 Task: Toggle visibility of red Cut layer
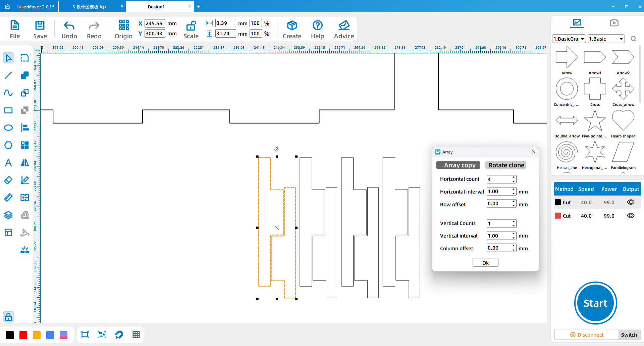[x=631, y=216]
